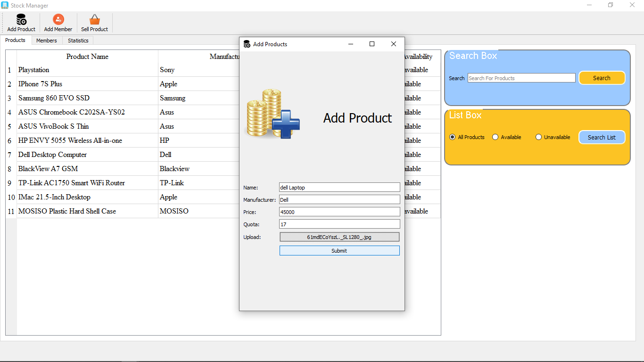The image size is (644, 362).
Task: Click the HP manufacturer cell
Action: 199,140
